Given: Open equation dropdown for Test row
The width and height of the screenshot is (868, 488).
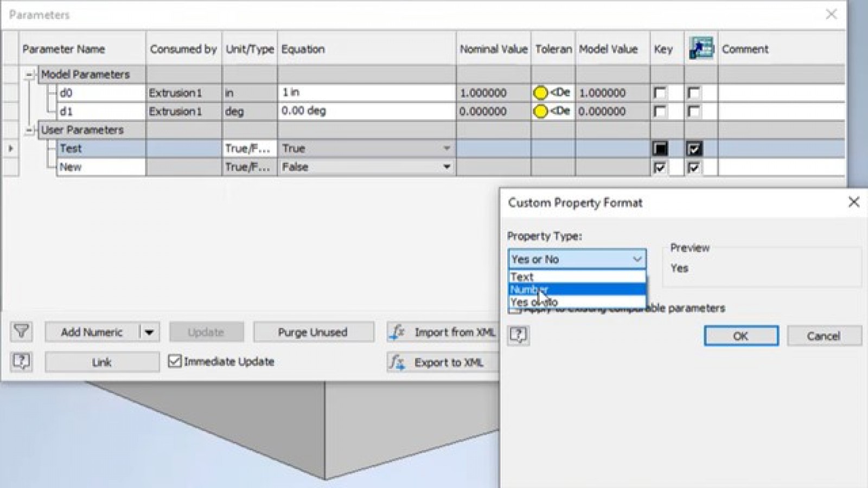Looking at the screenshot, I should point(446,148).
